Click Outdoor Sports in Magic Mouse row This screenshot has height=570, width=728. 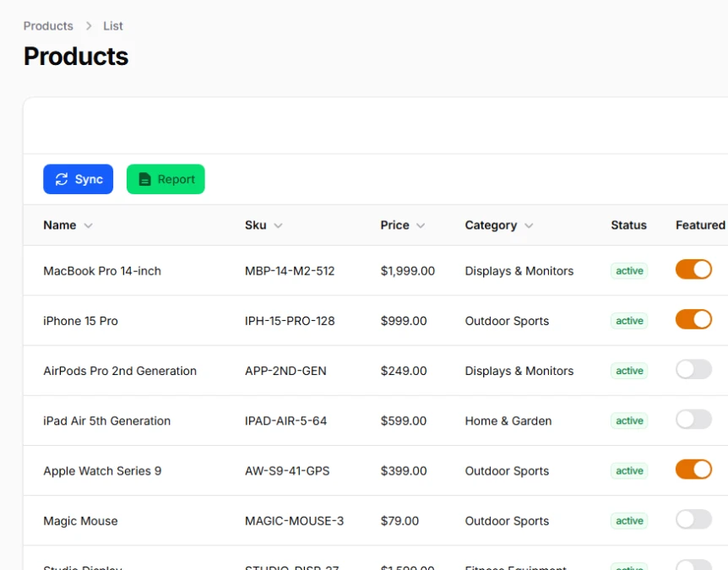(507, 521)
